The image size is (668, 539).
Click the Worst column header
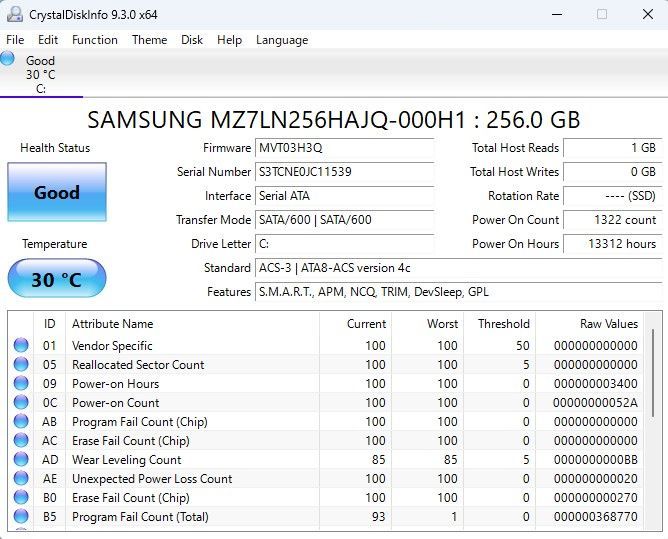pyautogui.click(x=427, y=324)
